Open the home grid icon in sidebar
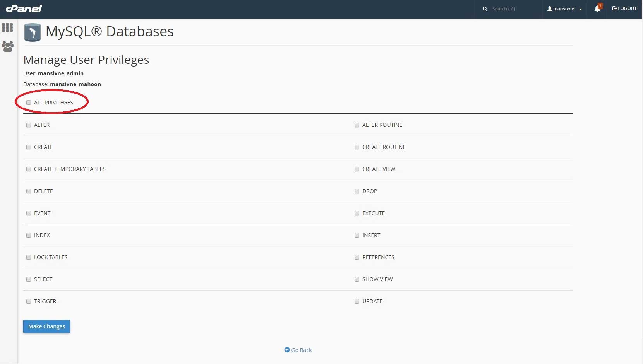 tap(7, 27)
